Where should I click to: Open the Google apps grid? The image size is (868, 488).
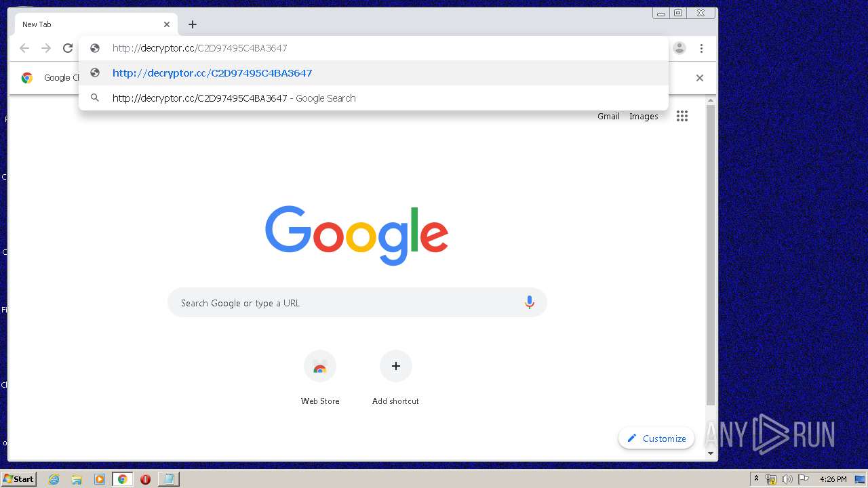(682, 116)
